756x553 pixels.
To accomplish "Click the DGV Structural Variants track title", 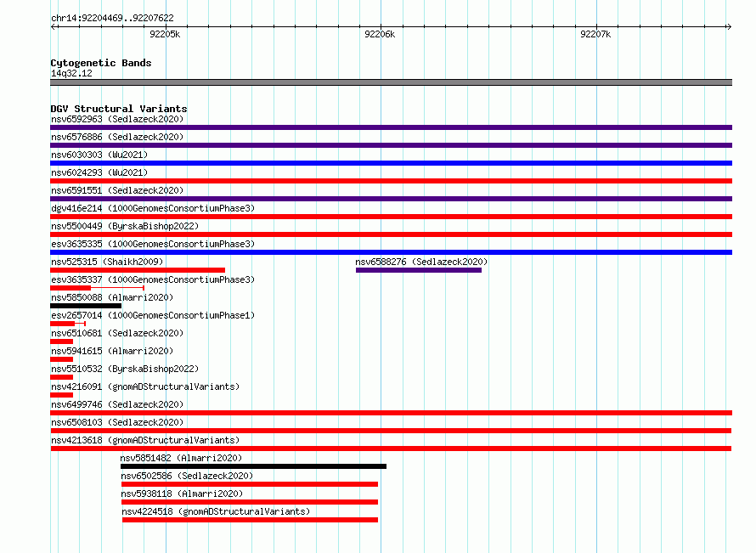I will (119, 109).
